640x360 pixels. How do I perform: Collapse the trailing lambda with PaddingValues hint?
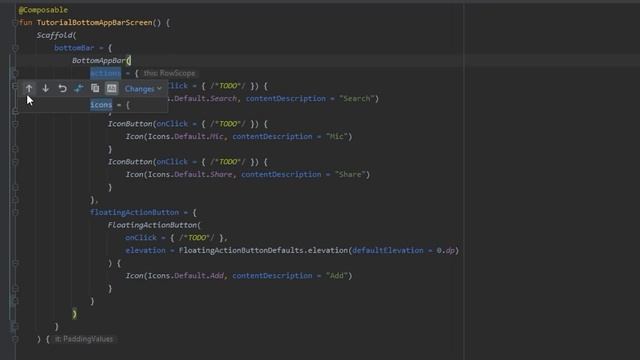point(15,339)
